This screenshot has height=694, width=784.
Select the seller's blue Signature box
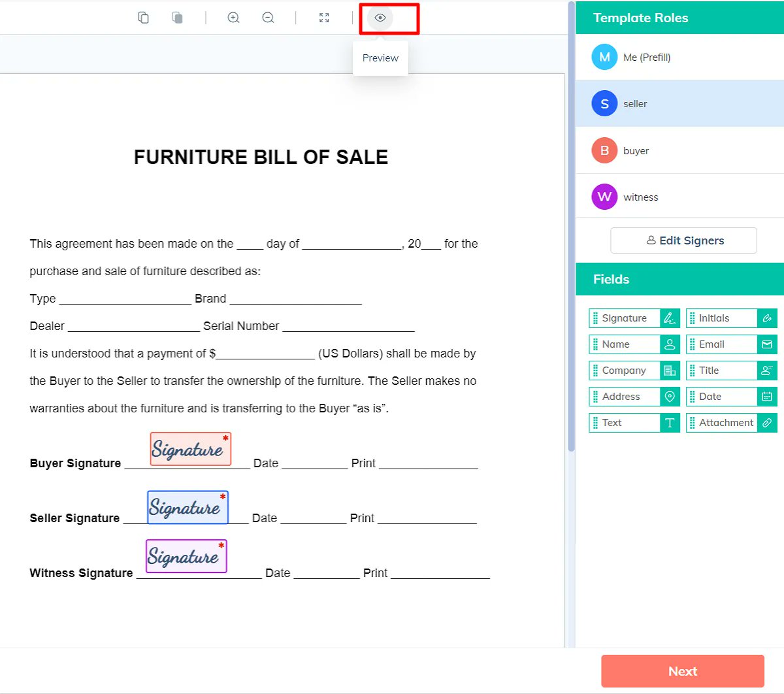point(188,507)
